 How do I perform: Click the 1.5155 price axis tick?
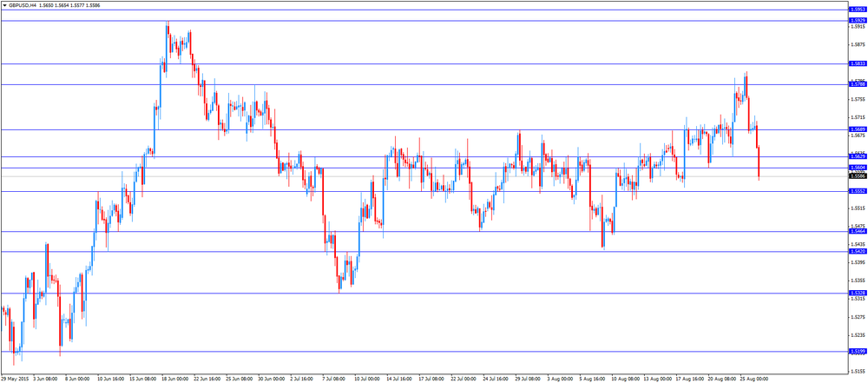click(857, 372)
